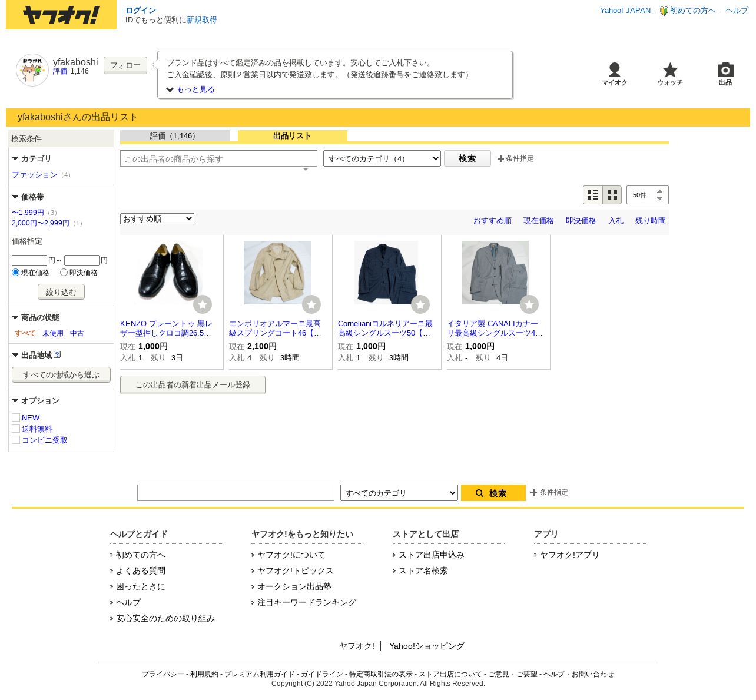The height and width of the screenshot is (700, 756).
Task: Open the Emporio Armani coat thumbnail
Action: pyautogui.click(x=277, y=273)
